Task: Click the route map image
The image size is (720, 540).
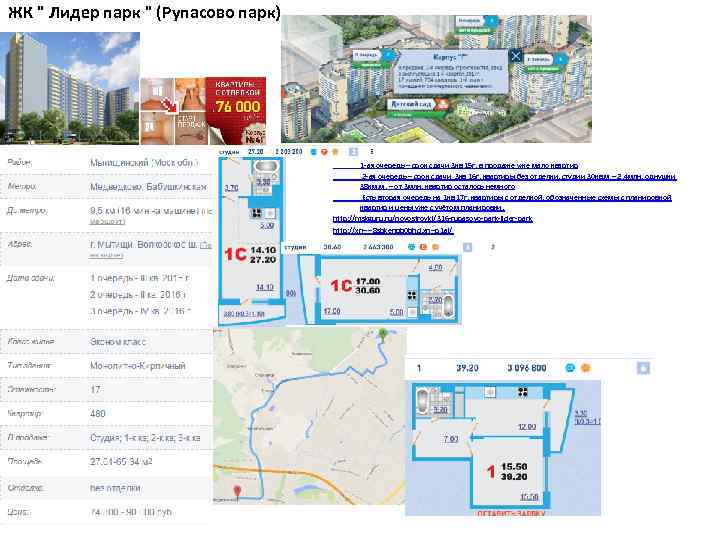Action: tap(309, 416)
